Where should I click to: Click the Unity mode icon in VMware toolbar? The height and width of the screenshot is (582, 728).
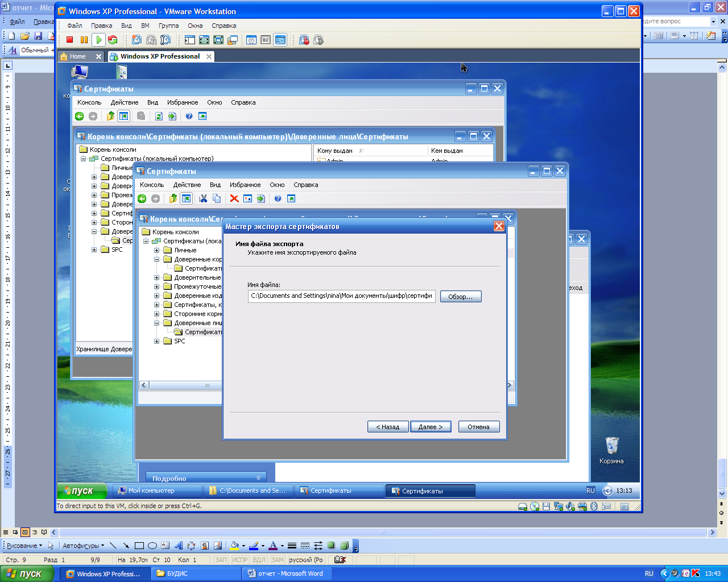[233, 40]
